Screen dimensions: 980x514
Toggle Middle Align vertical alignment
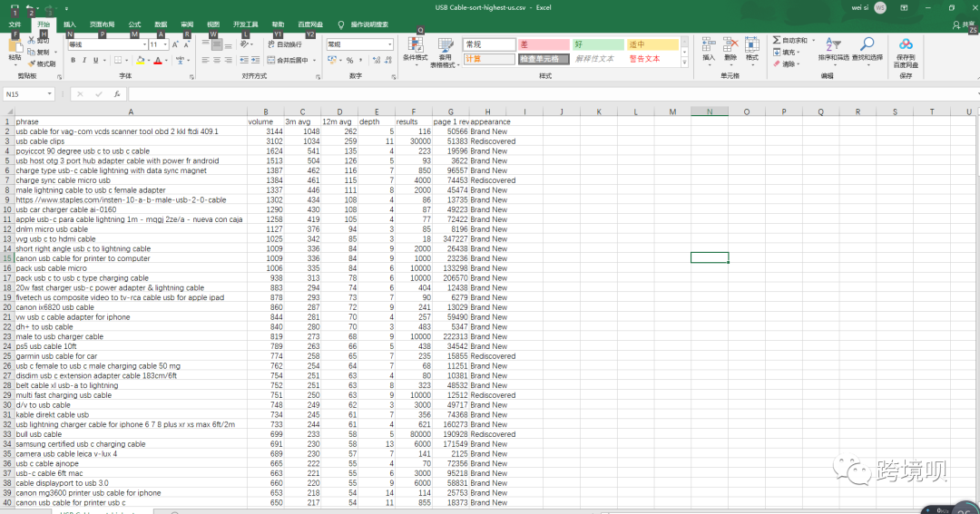[x=217, y=44]
